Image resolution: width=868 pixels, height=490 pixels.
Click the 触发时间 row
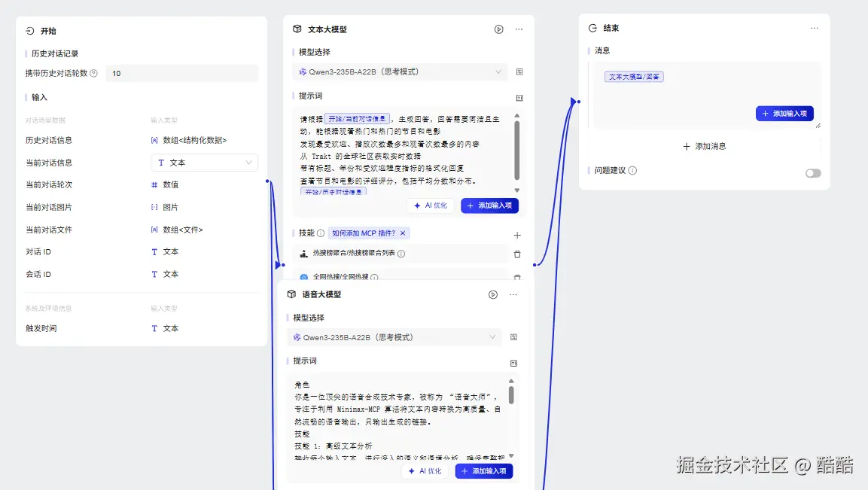point(142,328)
